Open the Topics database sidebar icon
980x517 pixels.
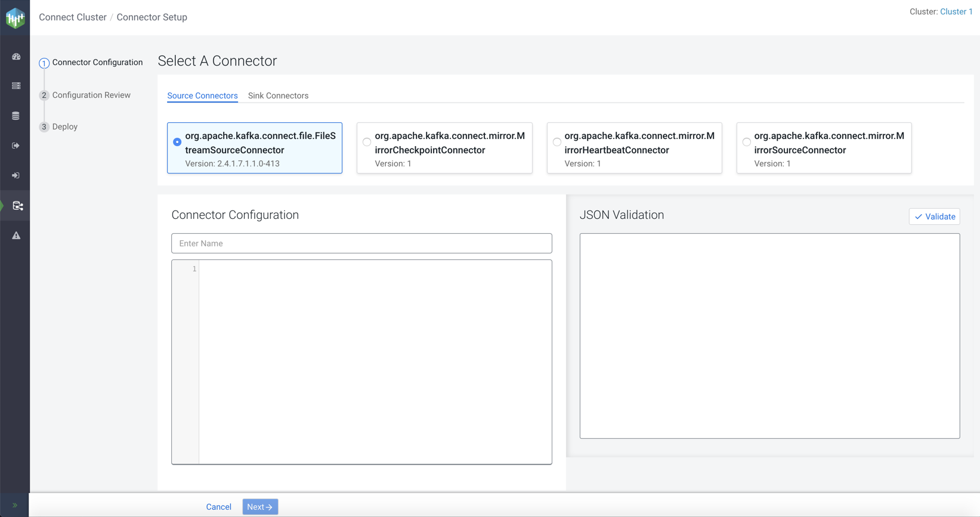[16, 116]
